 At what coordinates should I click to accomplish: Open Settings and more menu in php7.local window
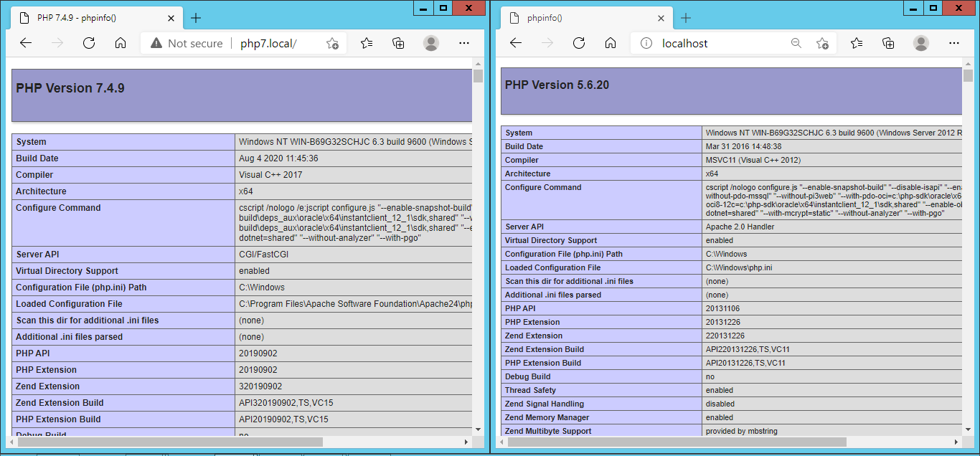tap(464, 43)
